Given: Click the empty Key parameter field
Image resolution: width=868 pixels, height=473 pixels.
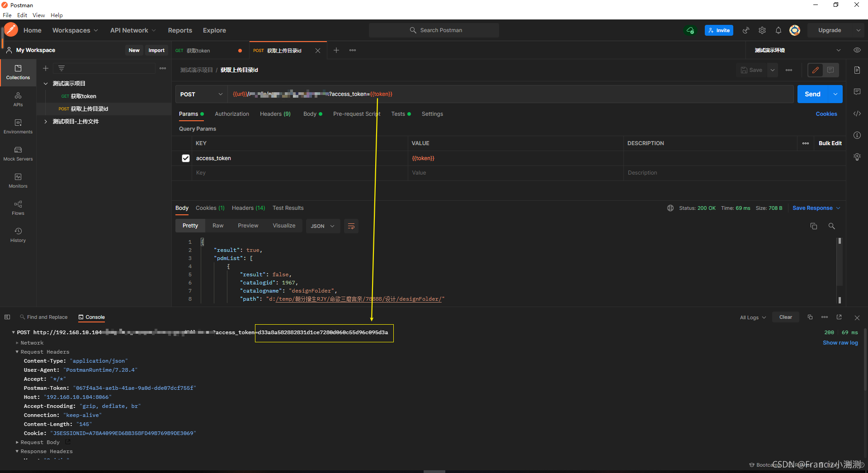Looking at the screenshot, I should coord(301,173).
